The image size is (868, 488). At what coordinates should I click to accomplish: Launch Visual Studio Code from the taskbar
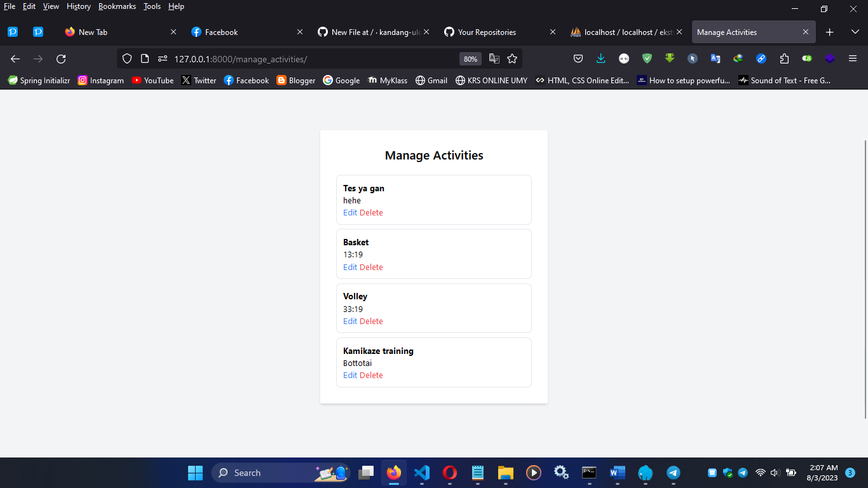click(421, 473)
